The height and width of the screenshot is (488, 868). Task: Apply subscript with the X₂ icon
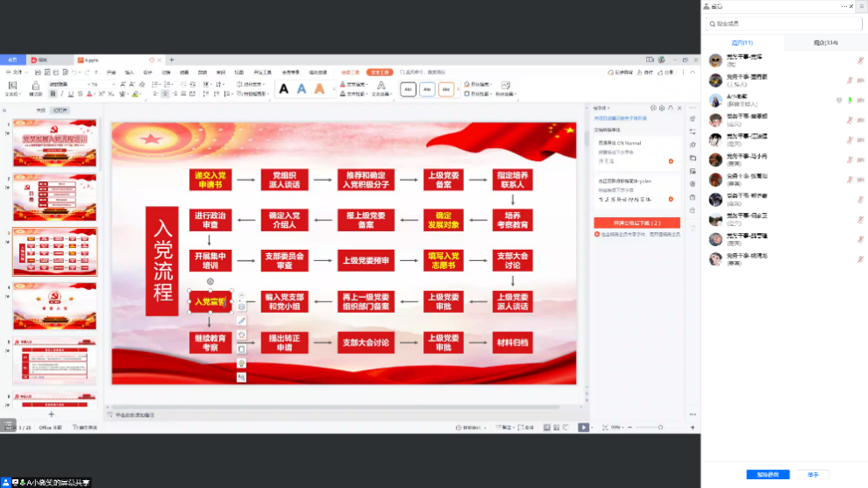110,94
